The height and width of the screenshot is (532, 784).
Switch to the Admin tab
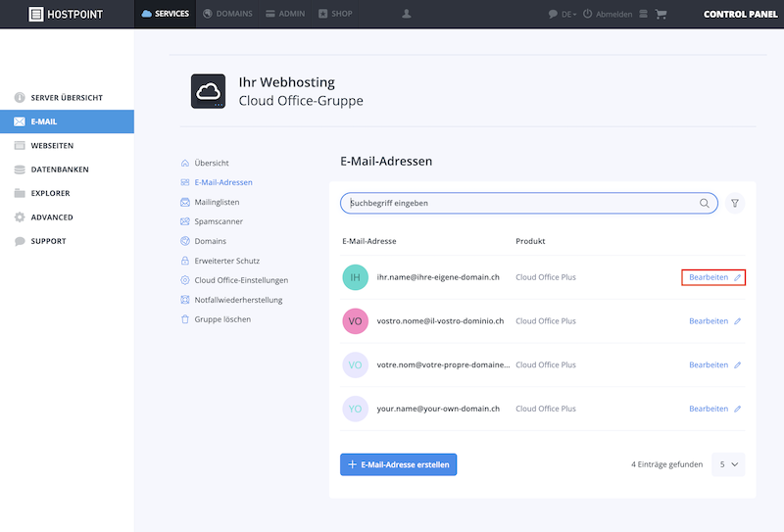(x=285, y=14)
